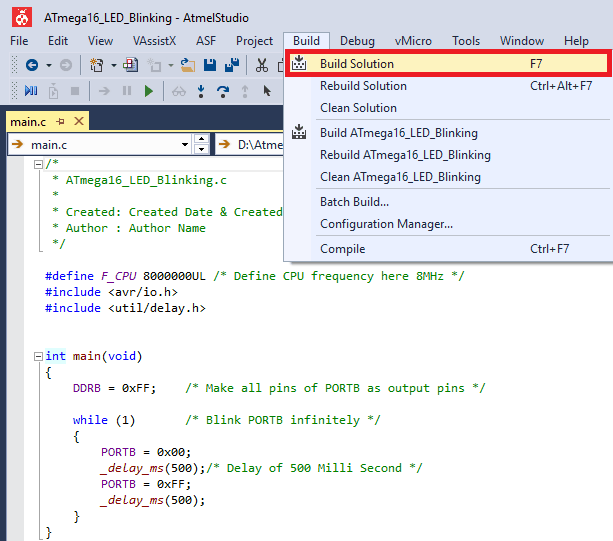Choose Rebuild ATmega16_LED_Blinking entry
613x541 pixels.
(448, 155)
